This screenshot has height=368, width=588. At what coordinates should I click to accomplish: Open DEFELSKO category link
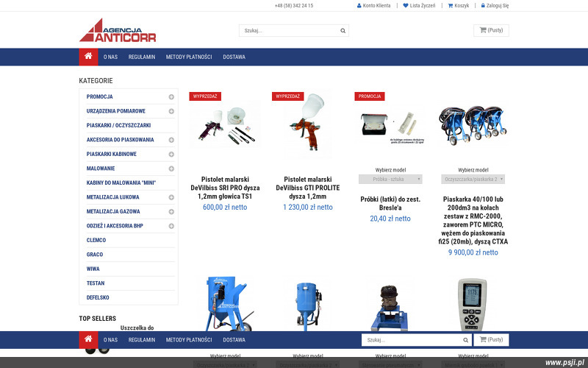(98, 297)
